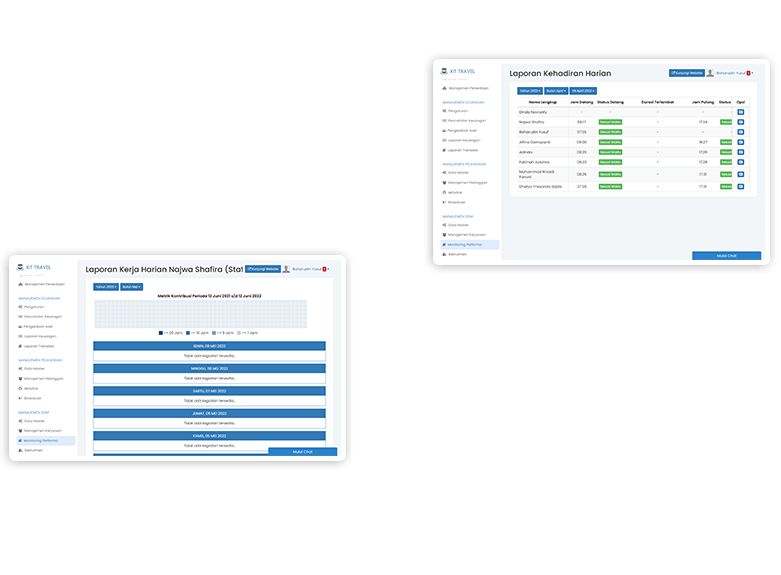Open action icon for Dinda Novrianty row
The height and width of the screenshot is (575, 781).
(741, 112)
